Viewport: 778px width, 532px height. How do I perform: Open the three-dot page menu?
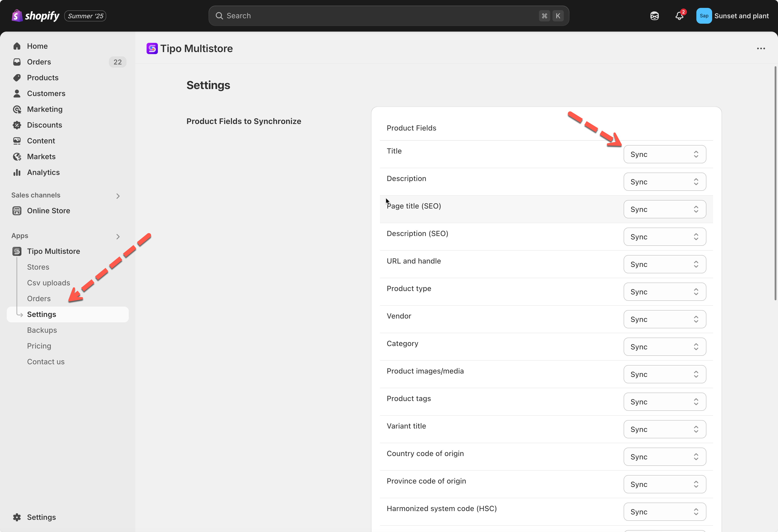click(x=761, y=48)
